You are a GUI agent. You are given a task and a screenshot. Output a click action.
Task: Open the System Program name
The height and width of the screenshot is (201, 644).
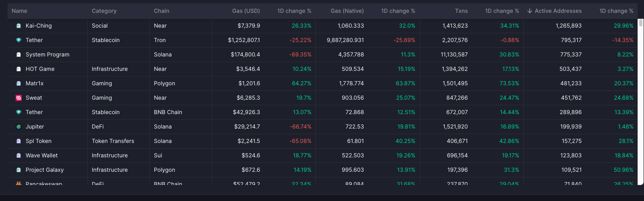47,54
